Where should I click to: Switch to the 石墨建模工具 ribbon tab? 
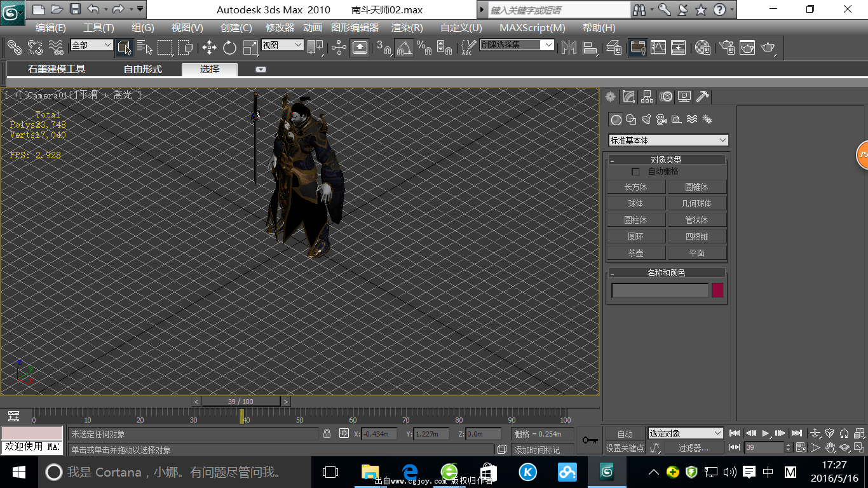[x=57, y=69]
